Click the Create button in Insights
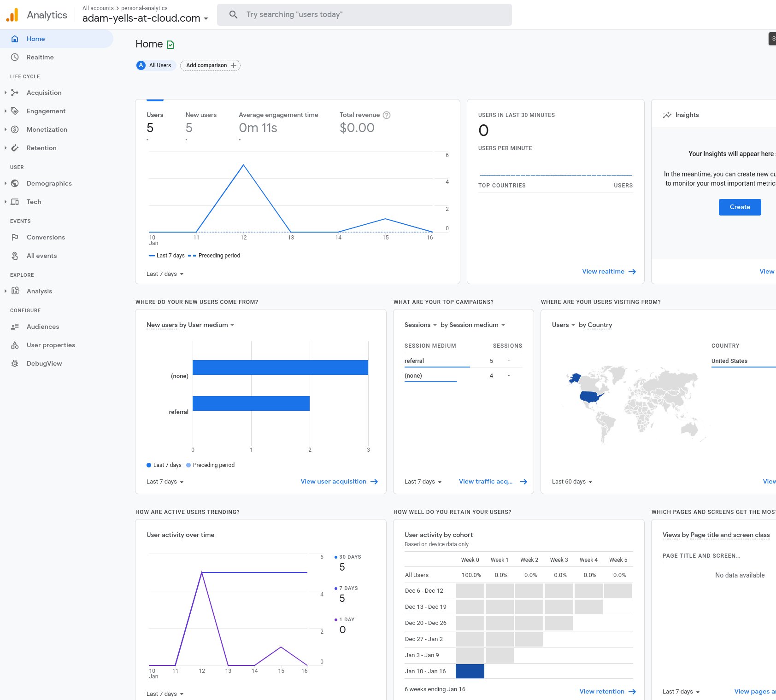The width and height of the screenshot is (776, 700). click(x=740, y=207)
